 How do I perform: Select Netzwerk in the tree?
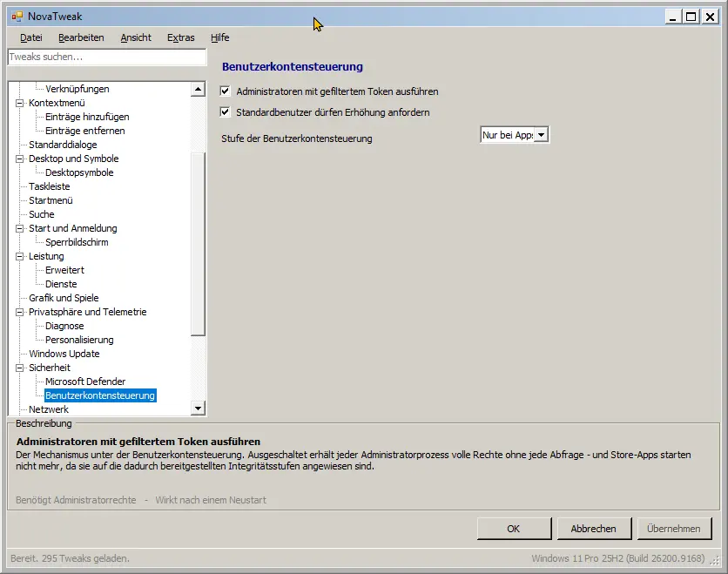pyautogui.click(x=49, y=409)
